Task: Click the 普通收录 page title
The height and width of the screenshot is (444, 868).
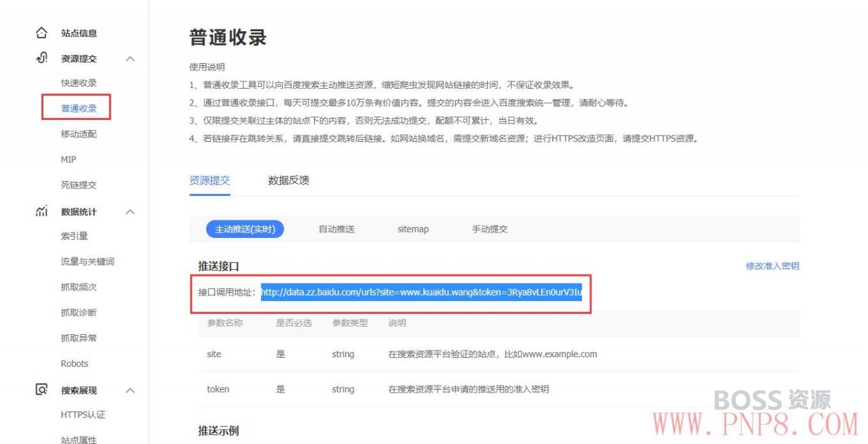Action: tap(228, 37)
